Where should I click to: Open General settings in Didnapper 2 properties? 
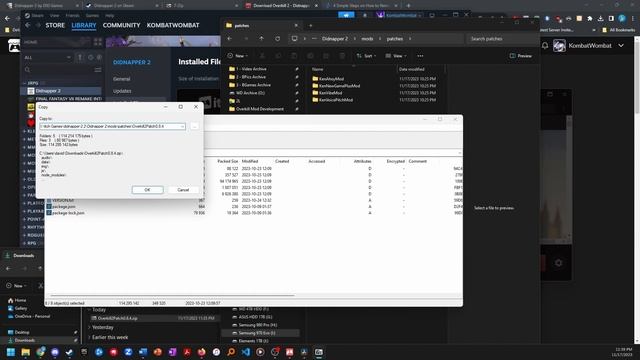click(122, 79)
